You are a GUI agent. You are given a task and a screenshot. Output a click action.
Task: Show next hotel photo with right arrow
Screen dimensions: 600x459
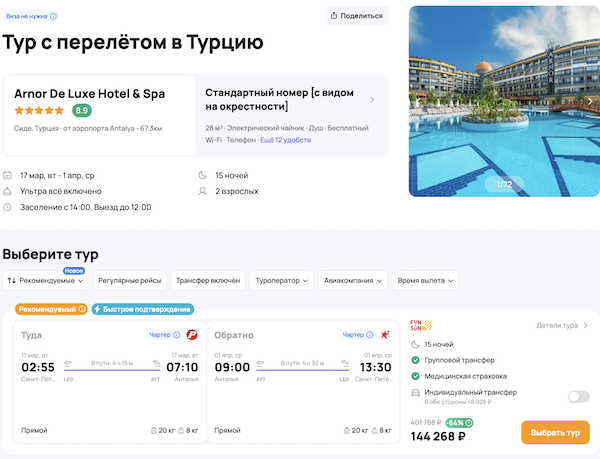click(590, 100)
